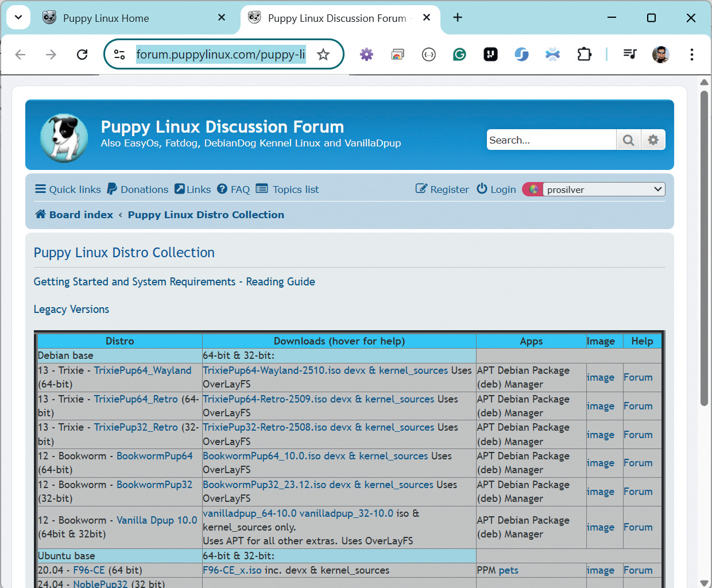The width and height of the screenshot is (712, 588).
Task: Open the purple gear extension
Action: point(366,55)
